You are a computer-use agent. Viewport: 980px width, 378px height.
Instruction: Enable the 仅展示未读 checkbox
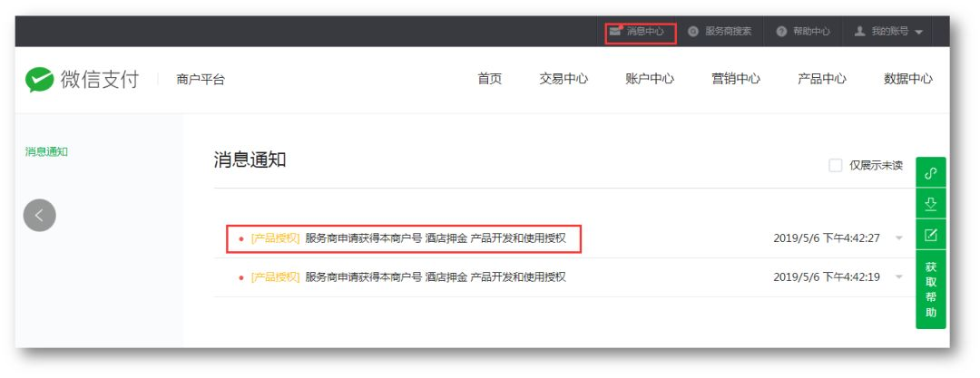click(835, 165)
